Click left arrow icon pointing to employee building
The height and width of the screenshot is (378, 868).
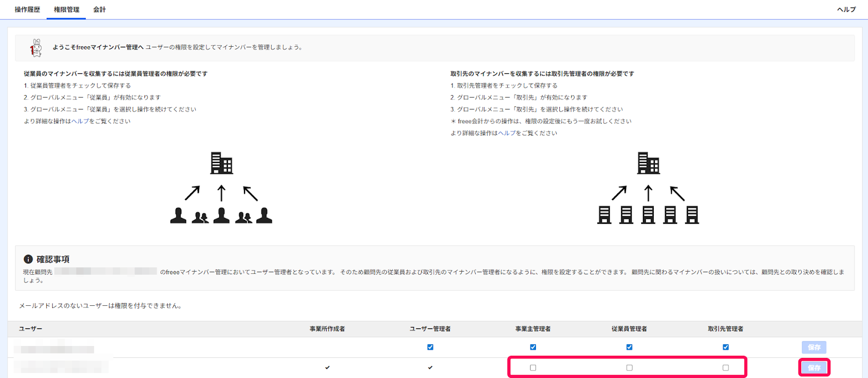coord(192,193)
